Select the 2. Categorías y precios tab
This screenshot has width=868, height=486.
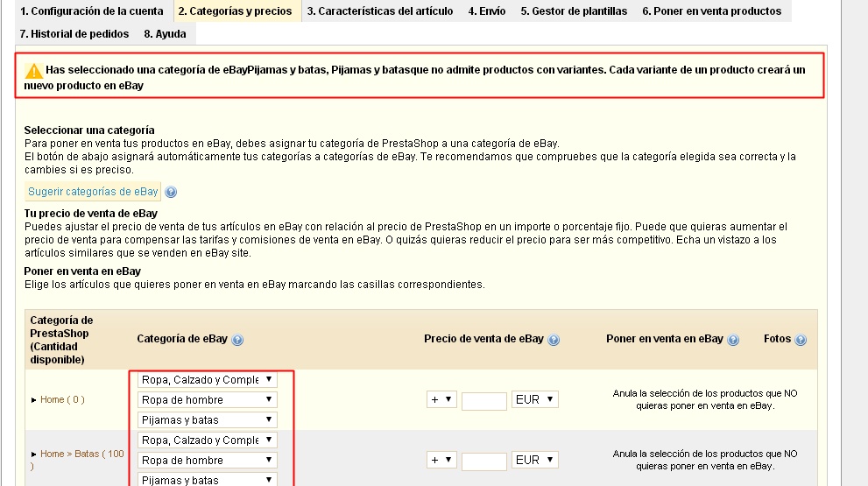pyautogui.click(x=236, y=11)
